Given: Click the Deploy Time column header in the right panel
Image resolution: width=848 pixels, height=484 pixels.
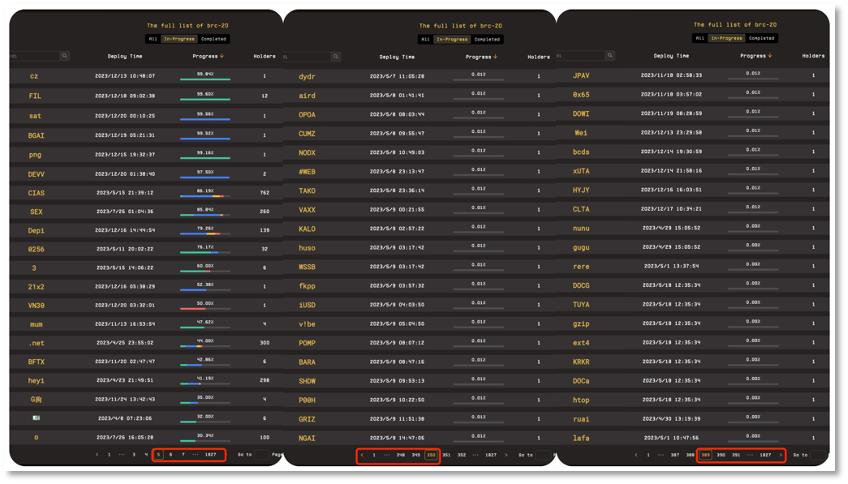Looking at the screenshot, I should tap(671, 56).
